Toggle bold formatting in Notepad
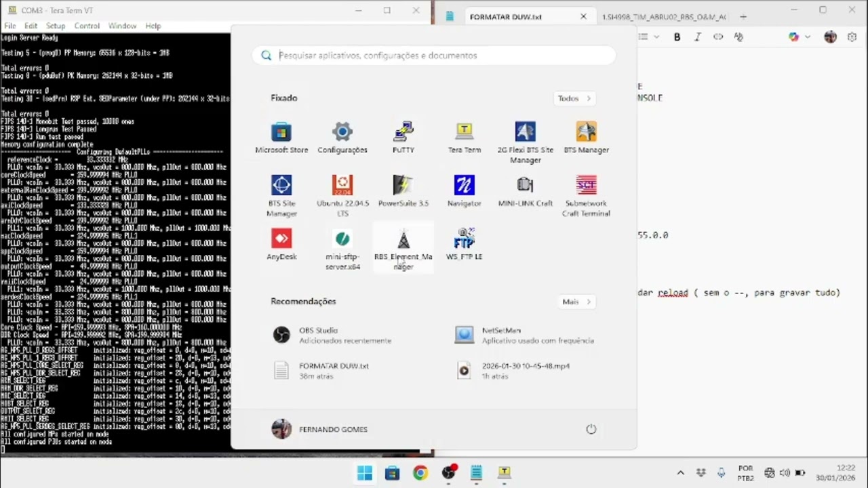Image resolution: width=868 pixels, height=488 pixels. coord(677,37)
